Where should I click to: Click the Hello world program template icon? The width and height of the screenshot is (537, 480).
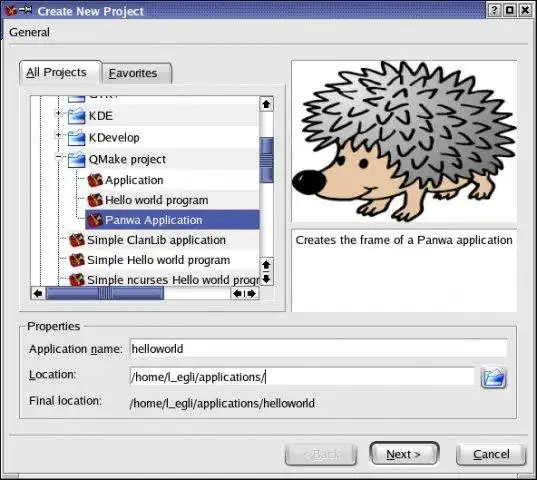95,200
